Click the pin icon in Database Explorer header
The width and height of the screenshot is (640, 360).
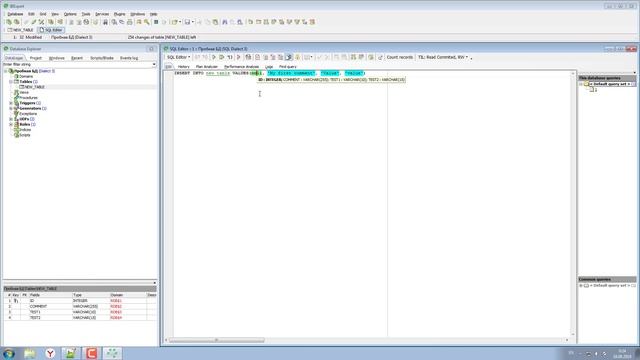[151, 49]
